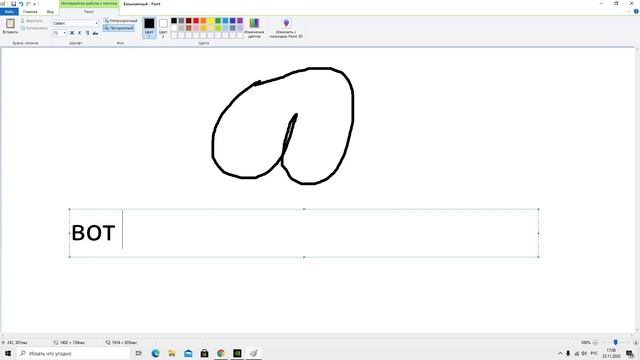Click the Вырезать cut button
This screenshot has width=640, height=360.
click(32, 20)
